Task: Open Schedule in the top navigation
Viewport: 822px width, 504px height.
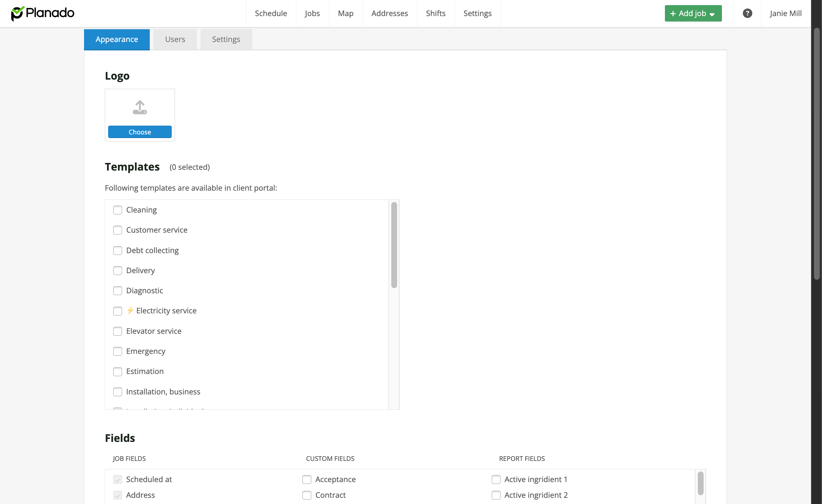Action: 271,14
